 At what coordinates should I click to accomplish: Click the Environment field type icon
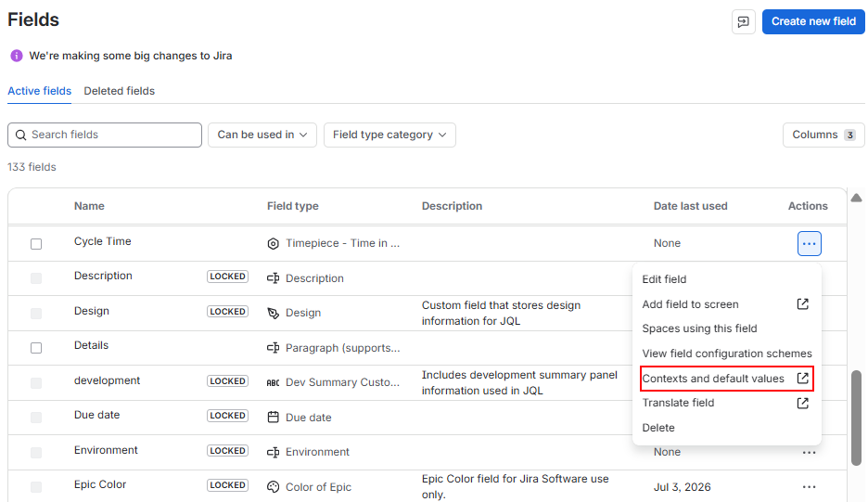273,452
